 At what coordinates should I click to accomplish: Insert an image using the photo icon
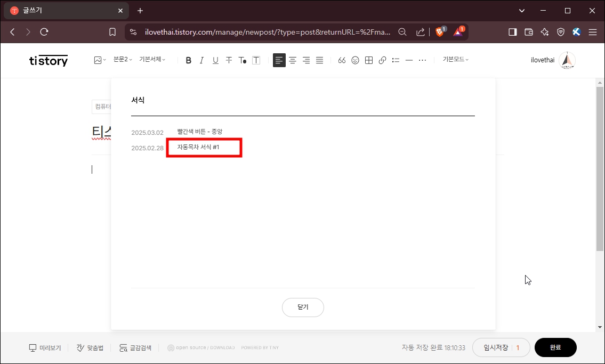point(97,60)
